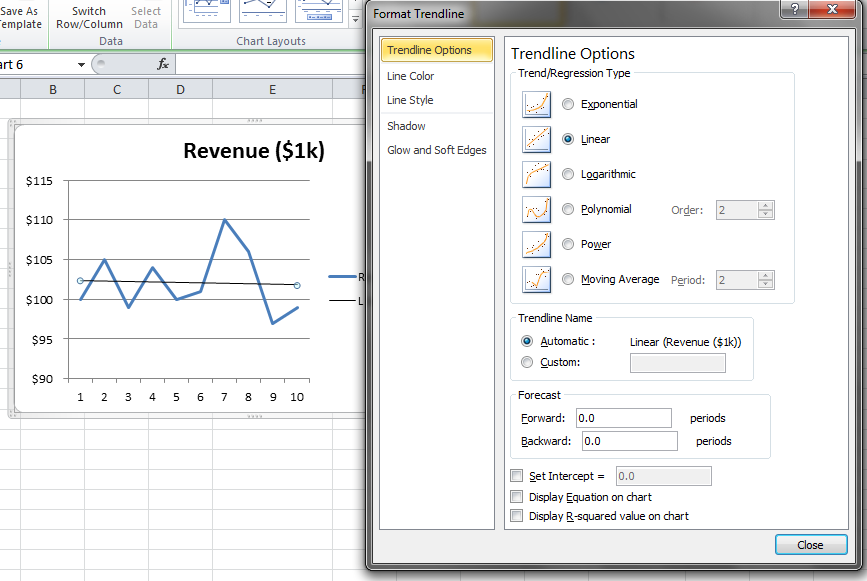The height and width of the screenshot is (581, 867).
Task: Expand the Name Box dropdown arrow
Action: coord(81,65)
